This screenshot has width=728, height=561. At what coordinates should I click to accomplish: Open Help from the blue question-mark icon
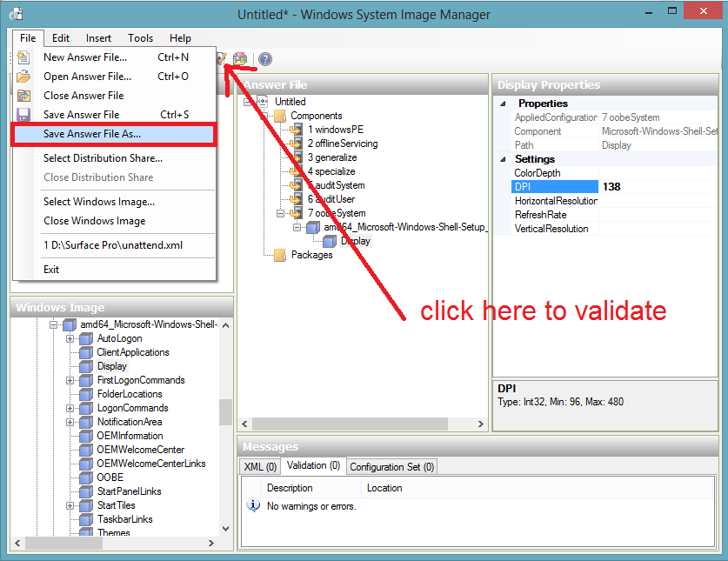tap(265, 59)
